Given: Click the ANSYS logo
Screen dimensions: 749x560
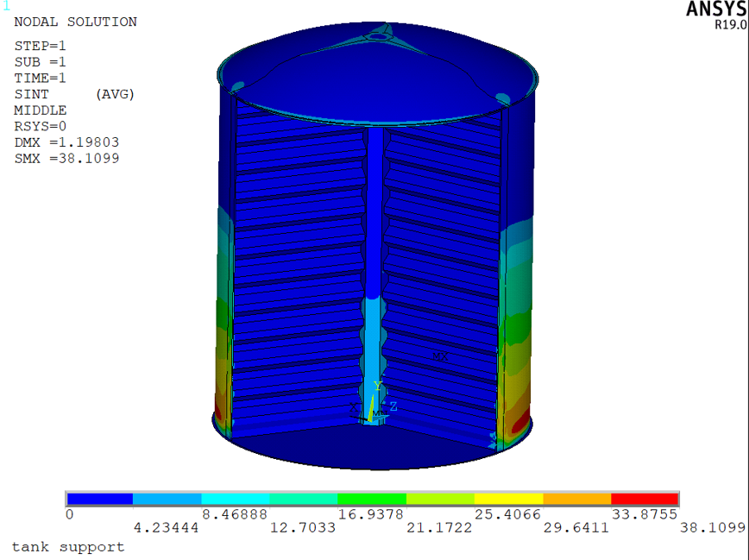Looking at the screenshot, I should (x=716, y=9).
